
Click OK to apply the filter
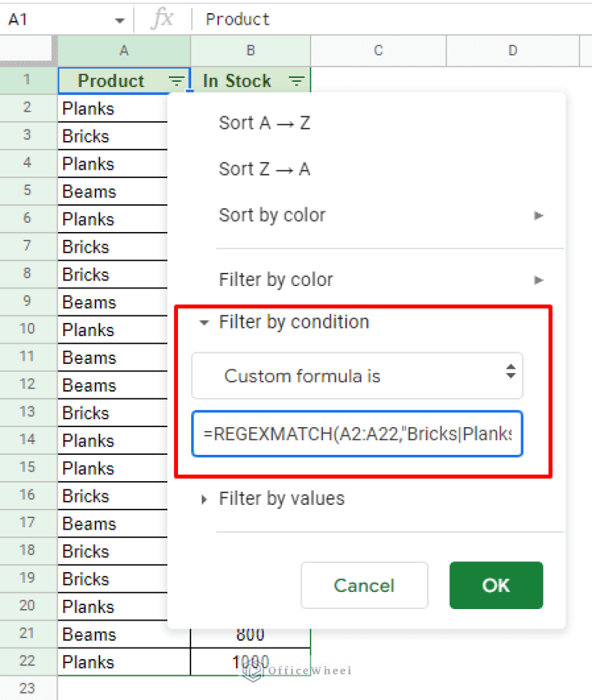(x=496, y=585)
